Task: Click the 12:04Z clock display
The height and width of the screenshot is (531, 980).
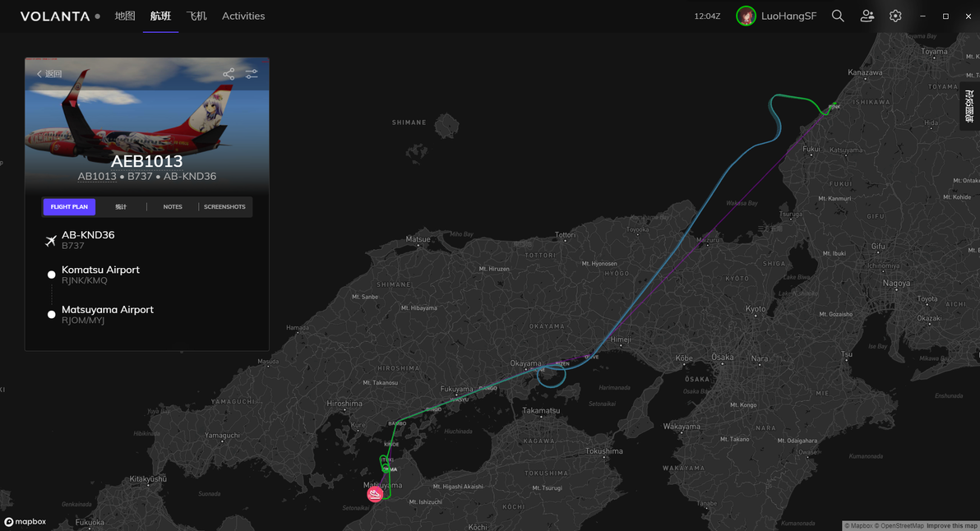Action: click(707, 16)
